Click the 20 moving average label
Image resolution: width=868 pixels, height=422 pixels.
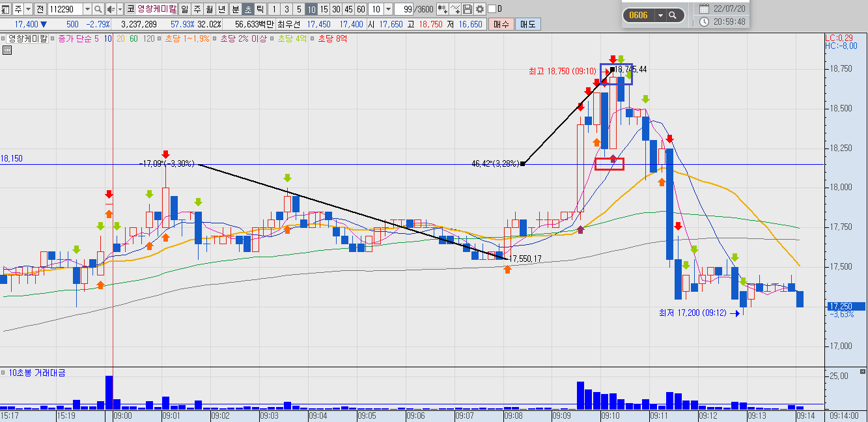pyautogui.click(x=121, y=38)
